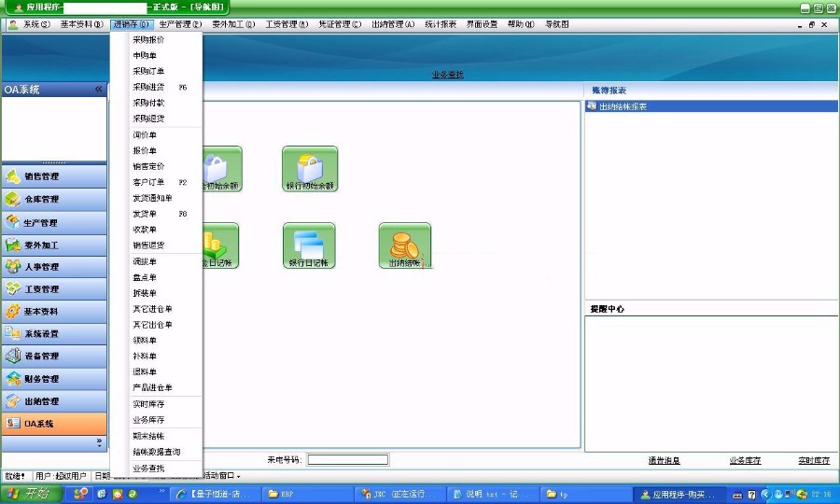Open 出纳管理 in the sidebar
Image resolution: width=840 pixels, height=504 pixels.
point(54,401)
